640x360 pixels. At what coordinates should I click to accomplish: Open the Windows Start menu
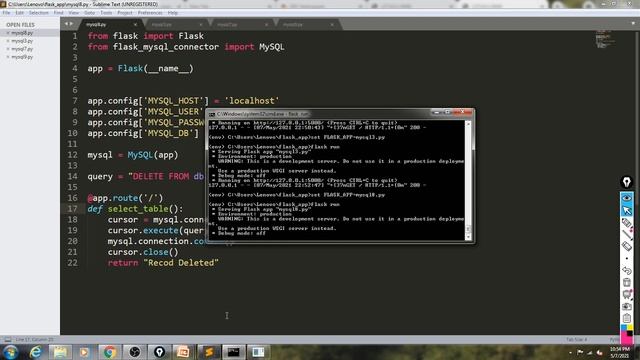click(x=10, y=352)
